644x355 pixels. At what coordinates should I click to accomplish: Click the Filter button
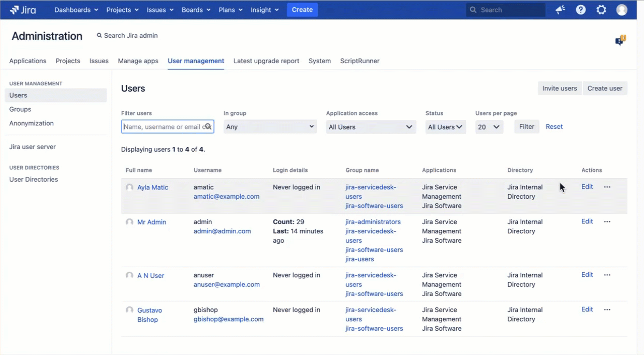[526, 127]
